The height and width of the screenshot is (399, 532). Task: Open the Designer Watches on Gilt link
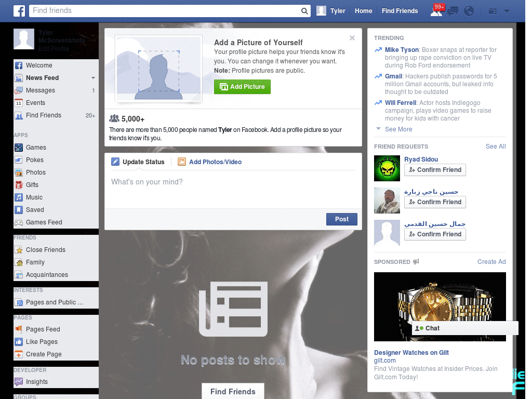point(411,353)
